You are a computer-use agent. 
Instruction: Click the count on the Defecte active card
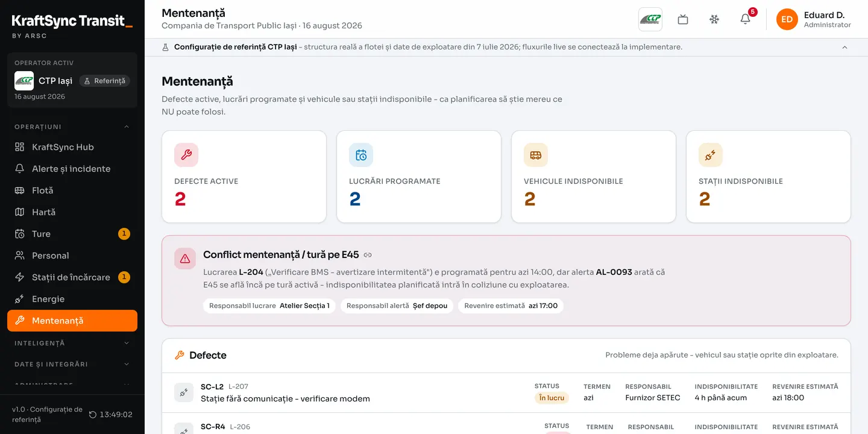tap(180, 199)
